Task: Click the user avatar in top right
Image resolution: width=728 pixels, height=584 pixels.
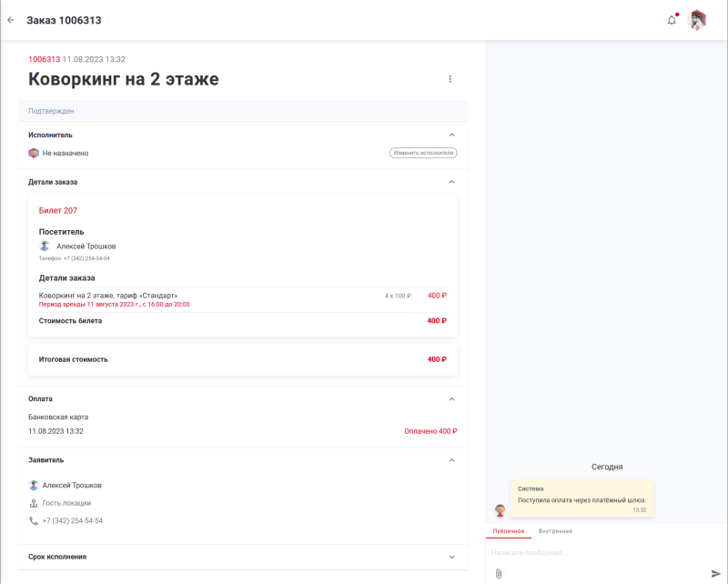Action: coord(698,18)
